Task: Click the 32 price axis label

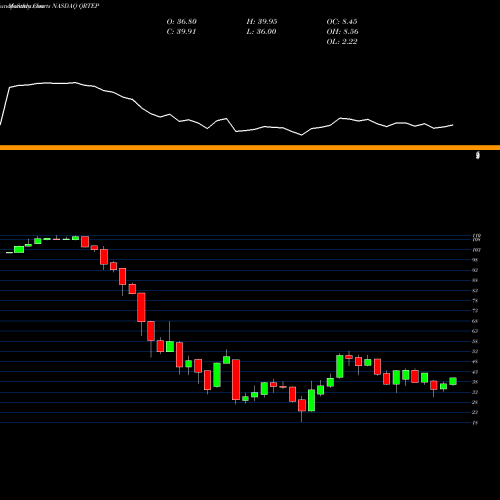Action: click(x=475, y=392)
